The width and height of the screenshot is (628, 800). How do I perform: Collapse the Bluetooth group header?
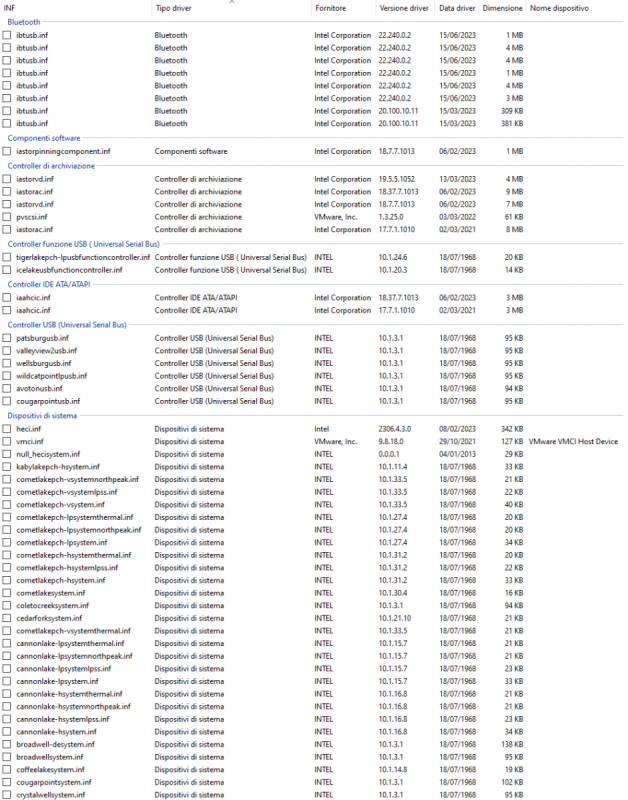click(24, 22)
